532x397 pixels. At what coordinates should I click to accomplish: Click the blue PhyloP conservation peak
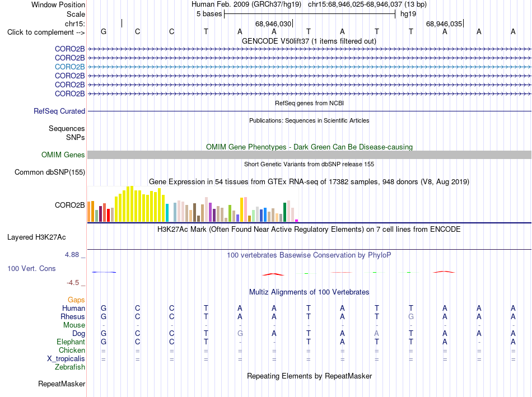[x=104, y=272]
